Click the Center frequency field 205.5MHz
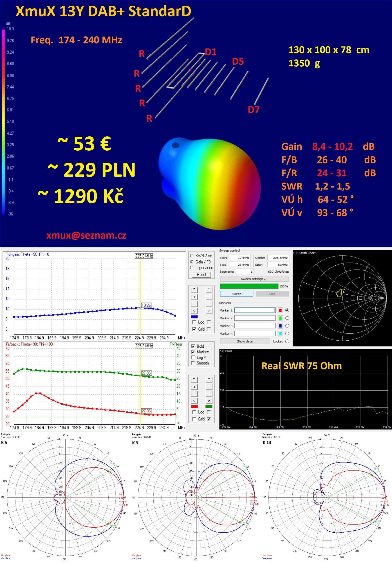The height and width of the screenshot is (563, 392). 278,258
